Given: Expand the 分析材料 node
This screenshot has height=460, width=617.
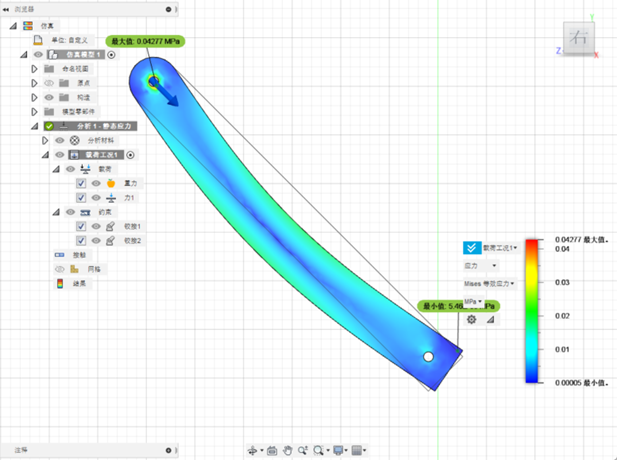Looking at the screenshot, I should point(44,141).
